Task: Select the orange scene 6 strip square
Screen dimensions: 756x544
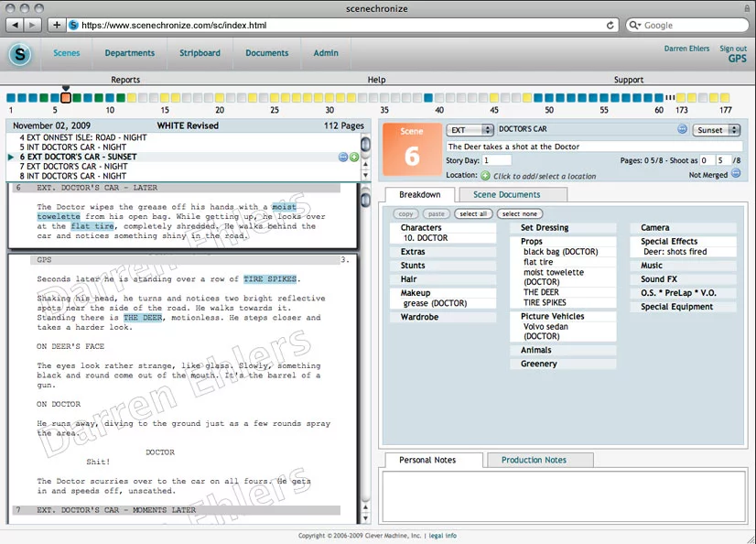Action: [x=66, y=98]
